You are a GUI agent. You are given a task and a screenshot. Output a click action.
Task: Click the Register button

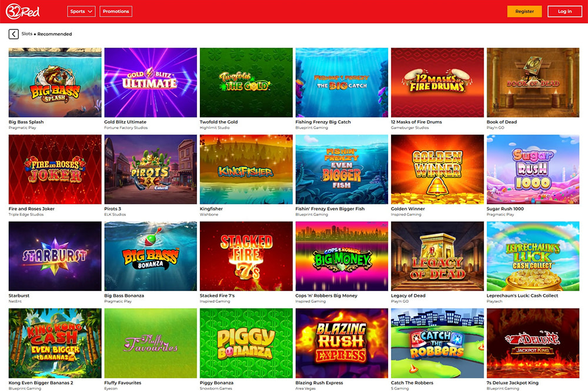click(524, 11)
